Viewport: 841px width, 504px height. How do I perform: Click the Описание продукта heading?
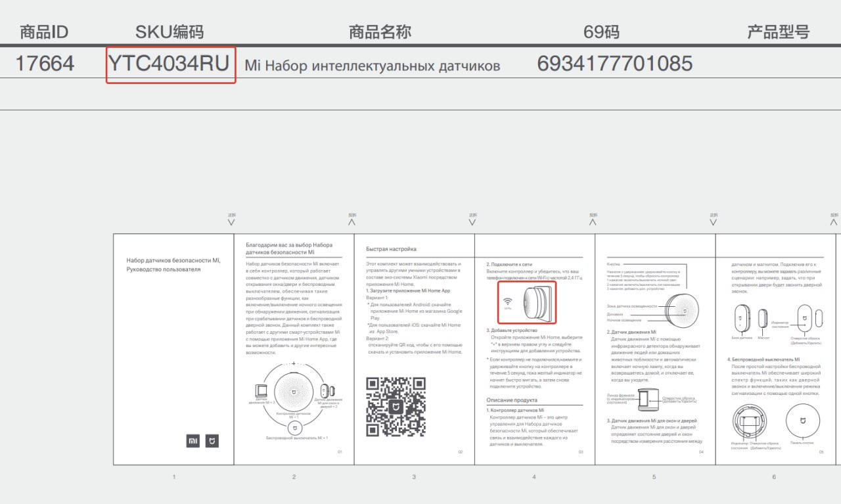point(512,400)
